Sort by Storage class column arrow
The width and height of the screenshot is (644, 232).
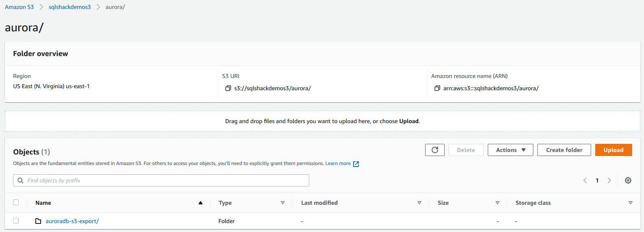point(630,203)
